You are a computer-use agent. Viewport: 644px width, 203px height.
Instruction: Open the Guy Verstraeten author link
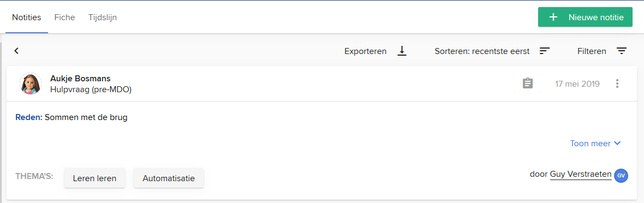(580, 174)
